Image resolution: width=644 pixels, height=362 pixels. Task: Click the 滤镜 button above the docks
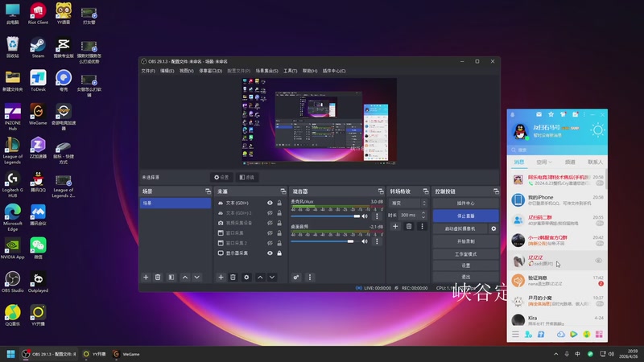(247, 177)
